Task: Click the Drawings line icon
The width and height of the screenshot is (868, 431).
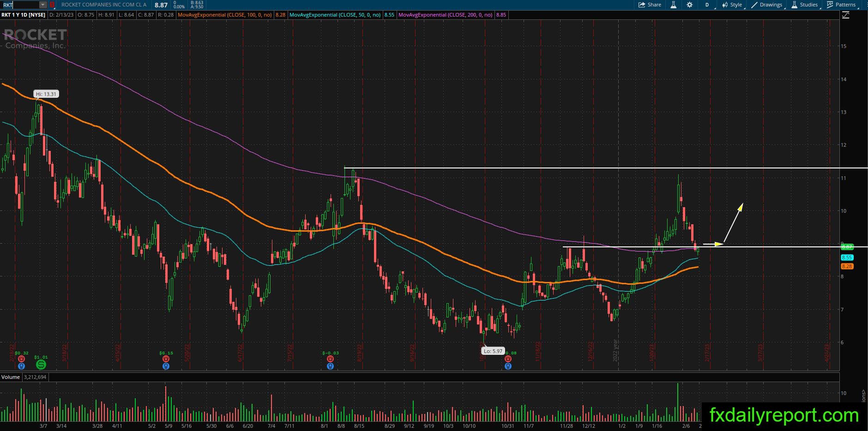Action: (754, 5)
